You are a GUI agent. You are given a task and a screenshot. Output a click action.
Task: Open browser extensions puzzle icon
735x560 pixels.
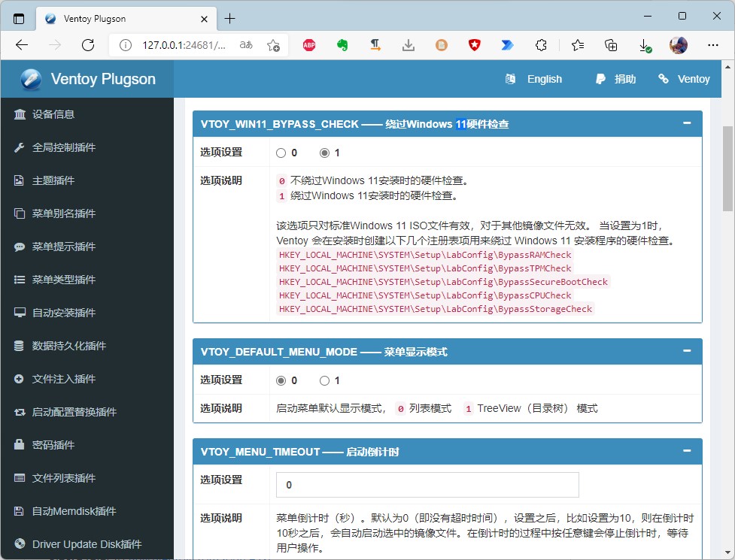click(x=540, y=45)
